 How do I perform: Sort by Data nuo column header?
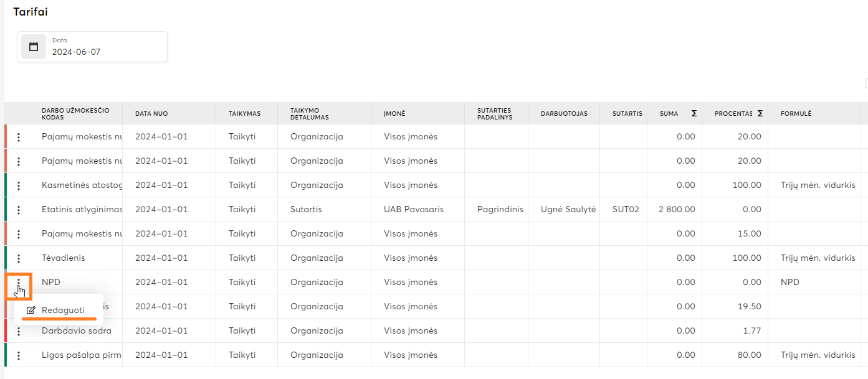(x=151, y=113)
